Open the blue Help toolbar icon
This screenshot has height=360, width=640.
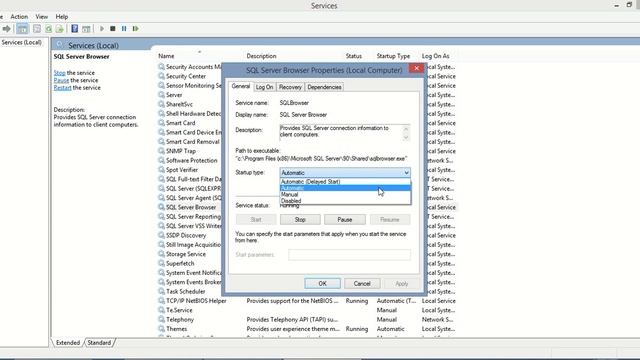[x=74, y=29]
